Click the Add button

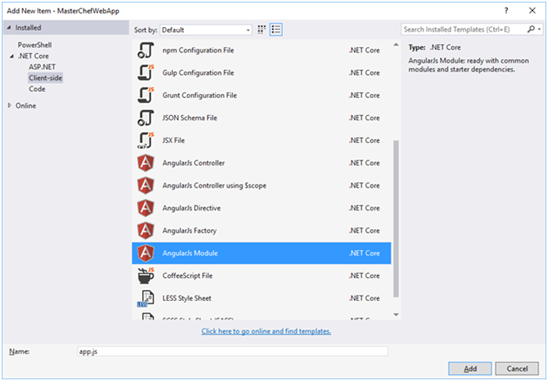click(470, 369)
